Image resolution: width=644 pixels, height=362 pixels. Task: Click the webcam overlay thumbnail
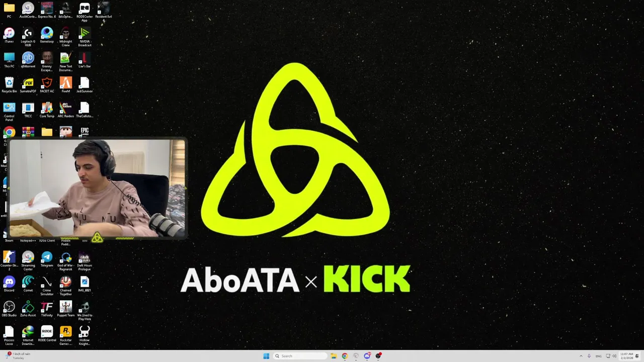click(98, 189)
